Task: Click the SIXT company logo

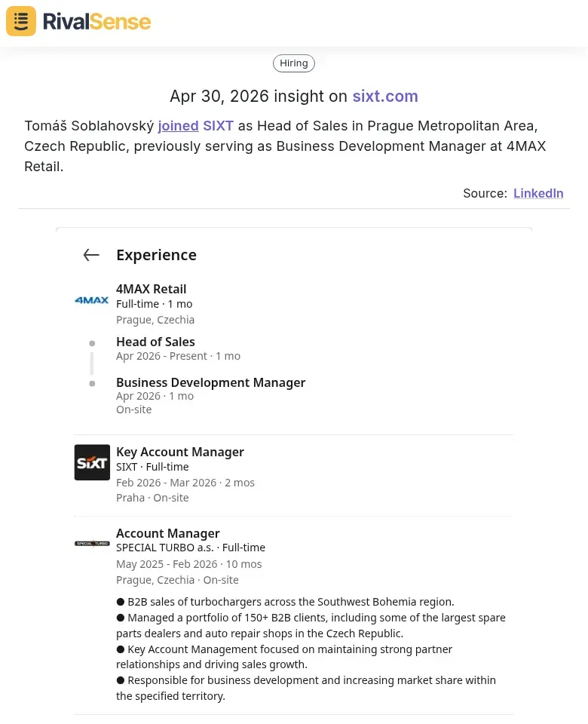Action: click(x=92, y=462)
